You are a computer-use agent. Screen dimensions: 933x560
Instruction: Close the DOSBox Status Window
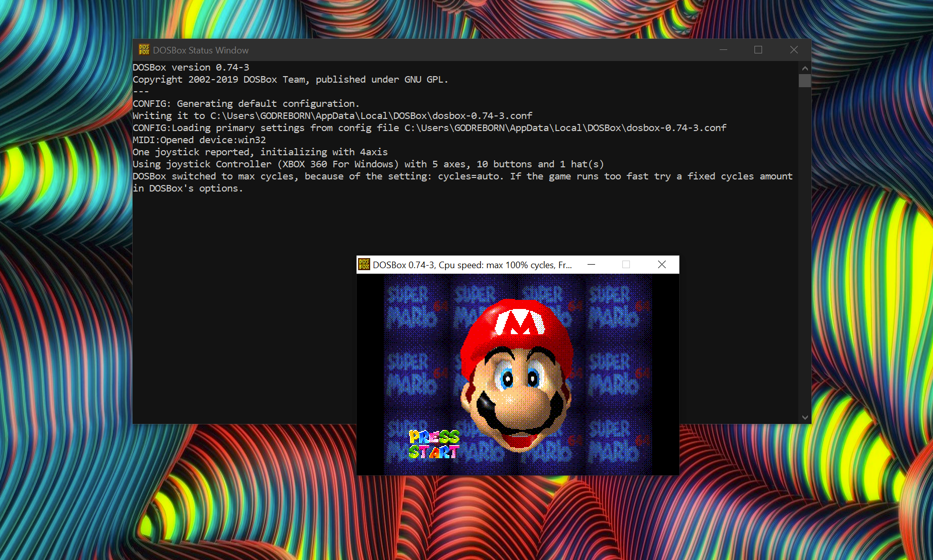794,50
